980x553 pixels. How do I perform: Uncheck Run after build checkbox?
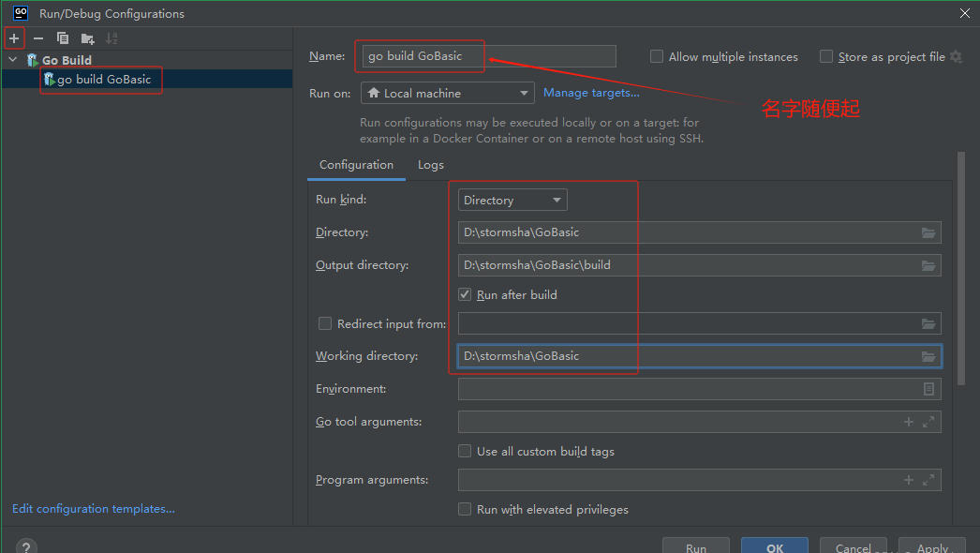click(465, 294)
